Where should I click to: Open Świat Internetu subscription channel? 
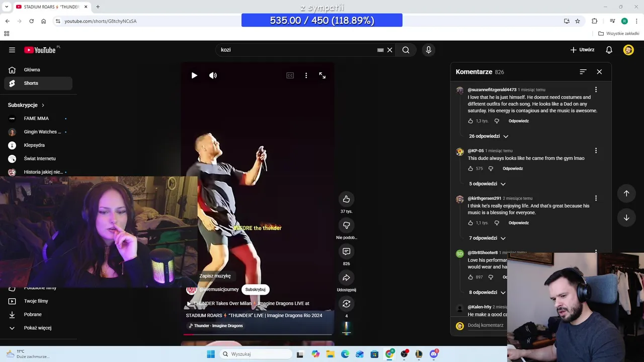click(x=38, y=159)
